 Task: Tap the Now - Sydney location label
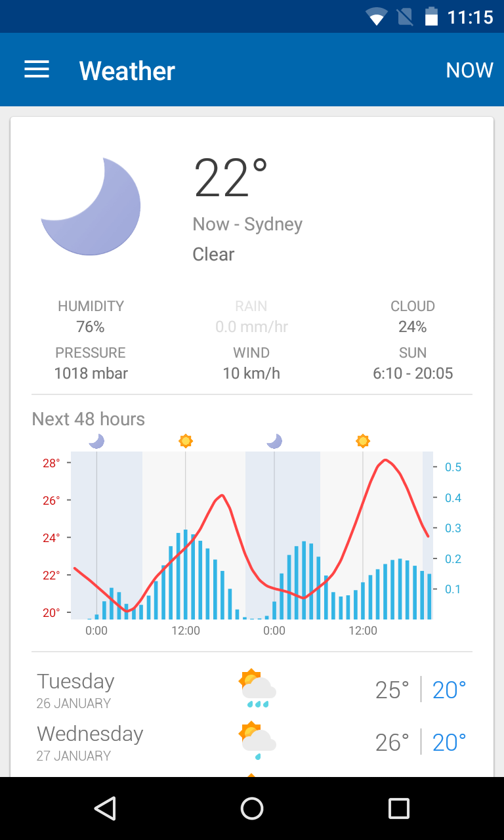coord(247,224)
